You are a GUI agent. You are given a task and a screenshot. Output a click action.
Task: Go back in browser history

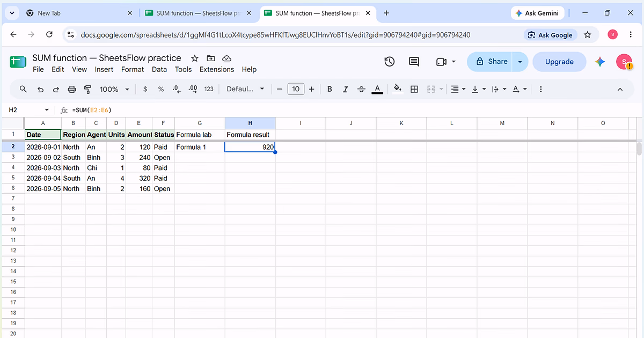13,35
